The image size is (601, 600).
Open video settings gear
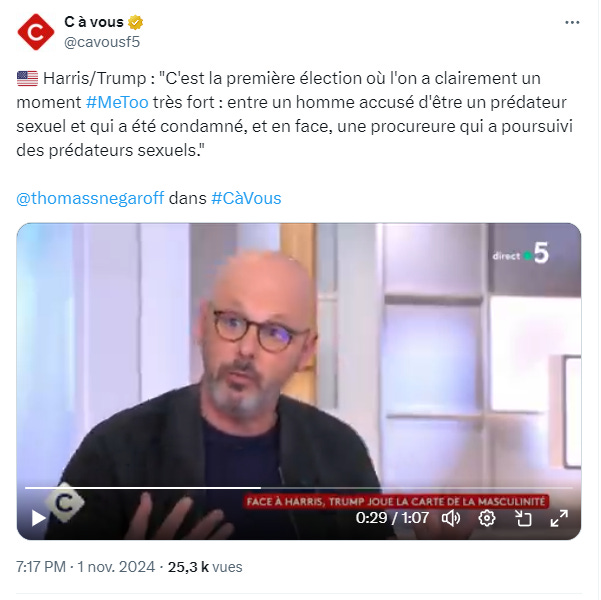487,518
